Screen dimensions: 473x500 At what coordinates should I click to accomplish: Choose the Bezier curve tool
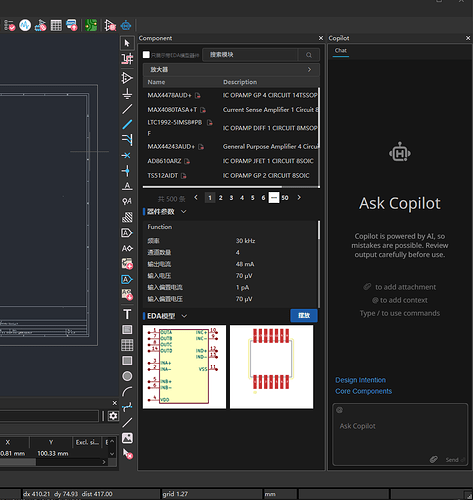pos(127,407)
